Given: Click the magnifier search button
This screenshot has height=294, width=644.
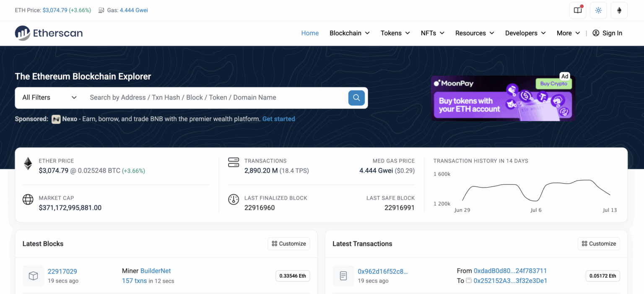Looking at the screenshot, I should tap(356, 98).
